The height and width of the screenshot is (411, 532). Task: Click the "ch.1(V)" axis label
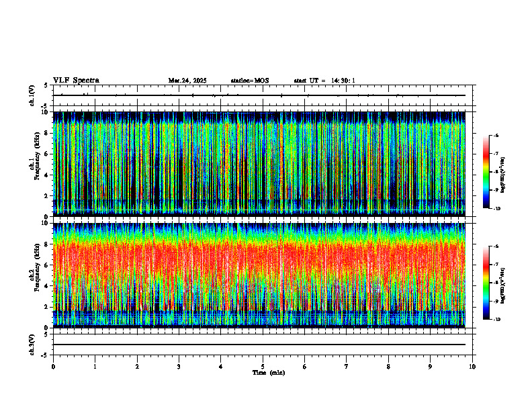(32, 95)
